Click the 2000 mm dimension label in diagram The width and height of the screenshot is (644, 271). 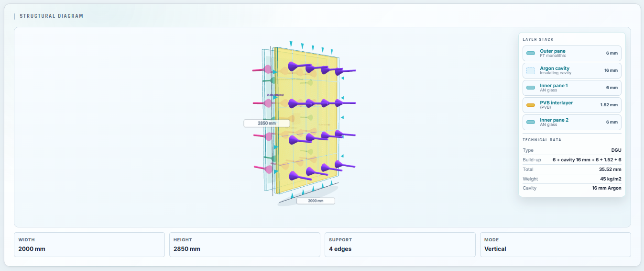click(316, 201)
